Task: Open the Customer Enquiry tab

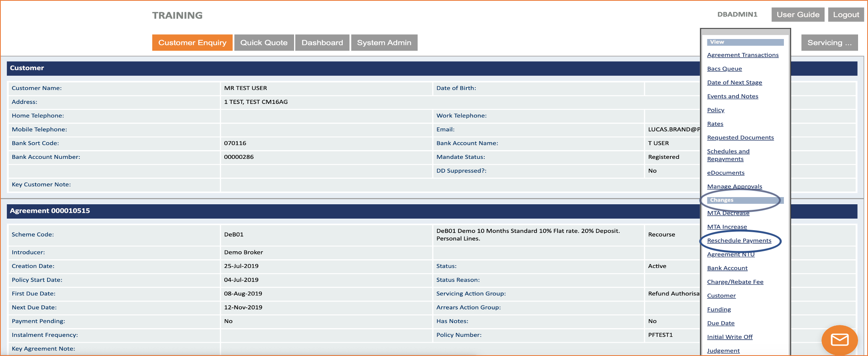Action: click(192, 43)
